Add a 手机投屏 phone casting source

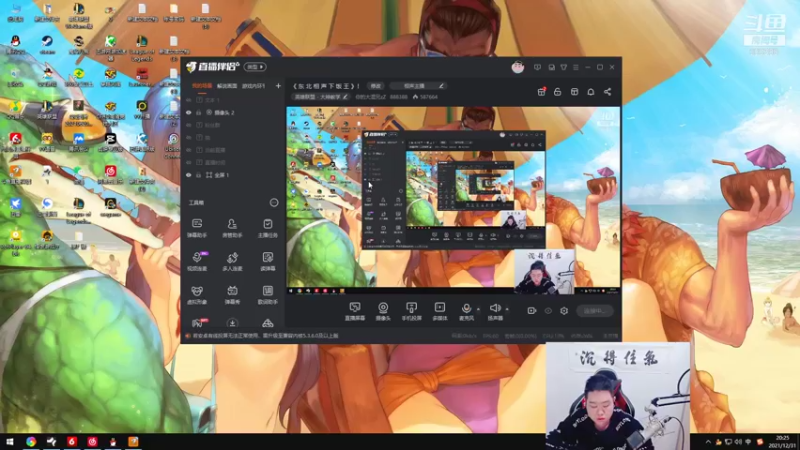pos(411,311)
